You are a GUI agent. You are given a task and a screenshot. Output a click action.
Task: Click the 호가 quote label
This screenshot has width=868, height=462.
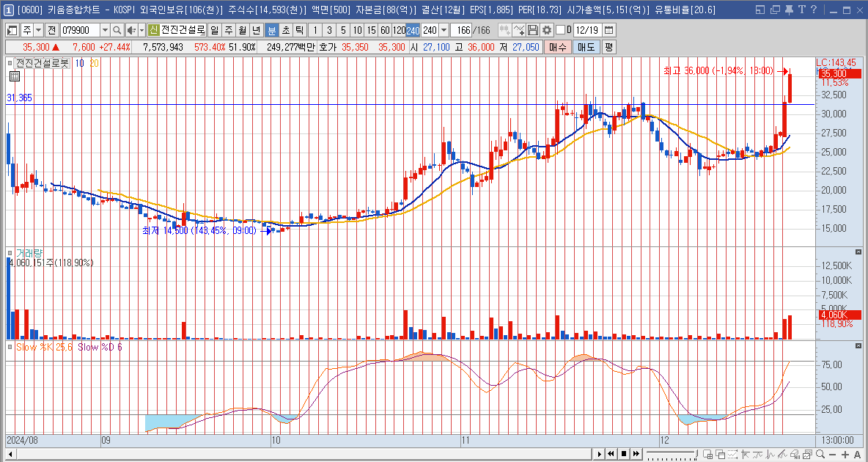[327, 47]
